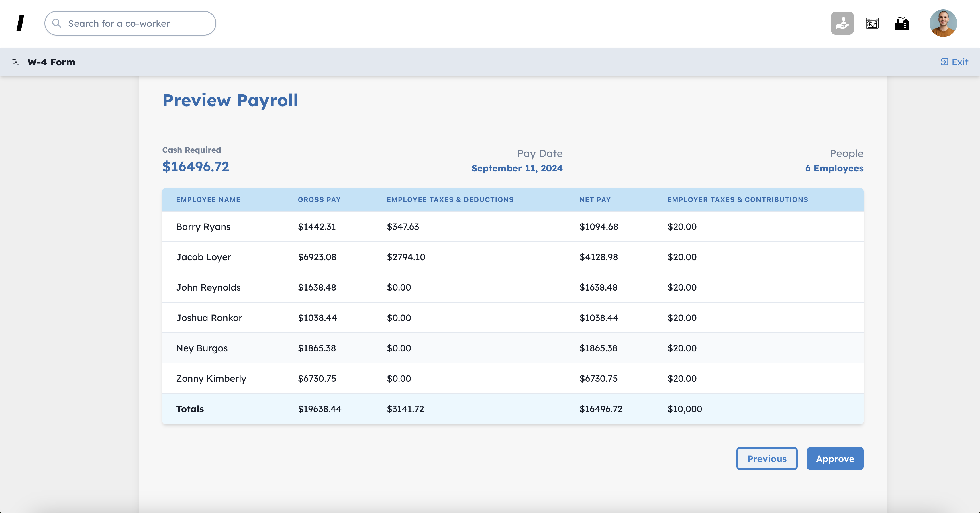
Task: Click the W-4 Form title
Action: click(x=51, y=62)
